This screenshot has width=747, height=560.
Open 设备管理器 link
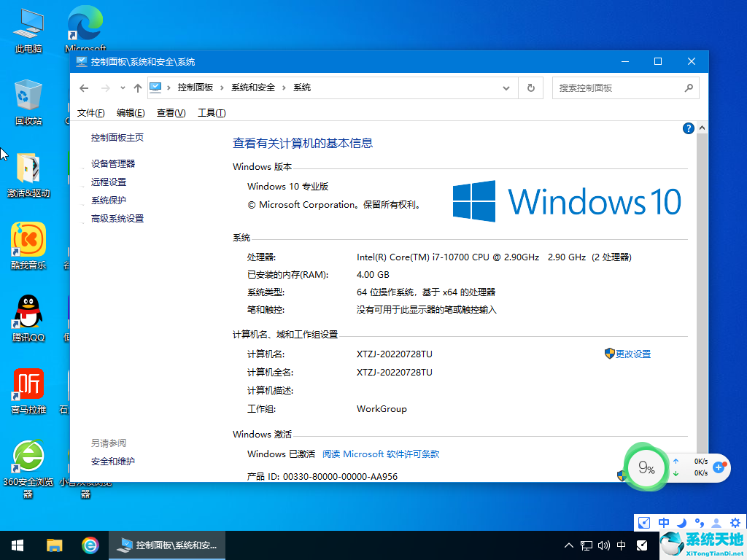pyautogui.click(x=113, y=164)
